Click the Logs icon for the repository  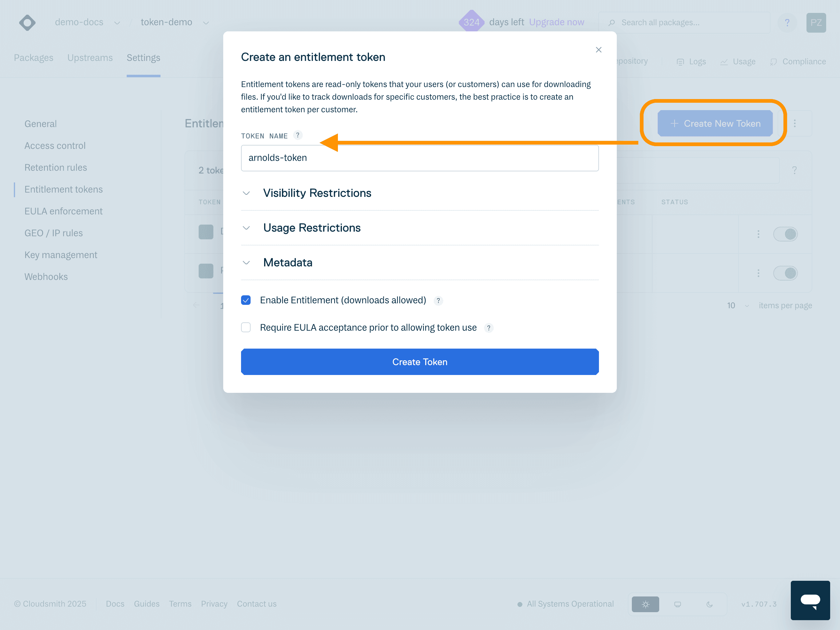(680, 61)
